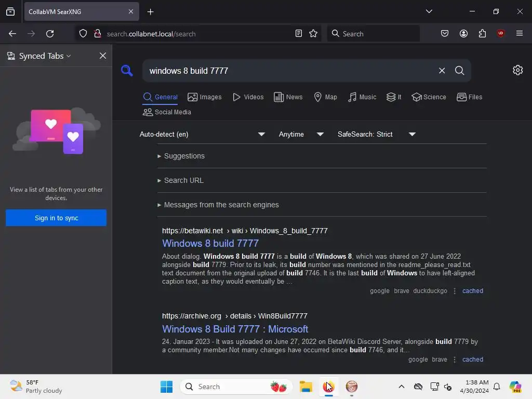Open a new tab with plus button
532x399 pixels.
click(x=150, y=12)
